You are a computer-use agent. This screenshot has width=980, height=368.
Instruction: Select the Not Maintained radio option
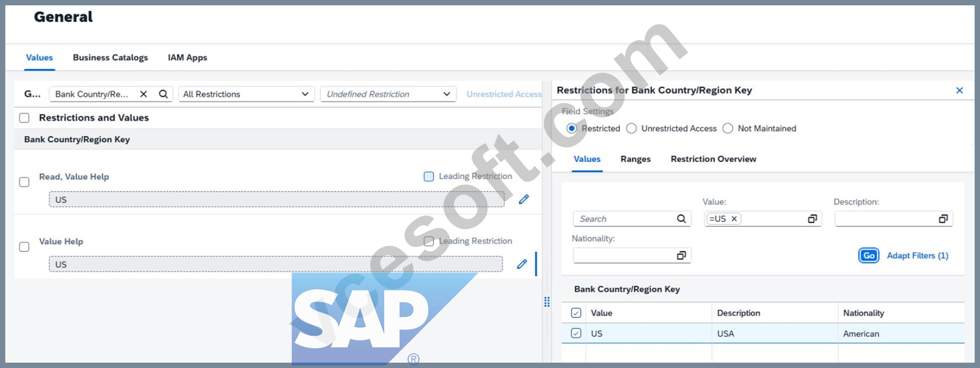click(728, 129)
